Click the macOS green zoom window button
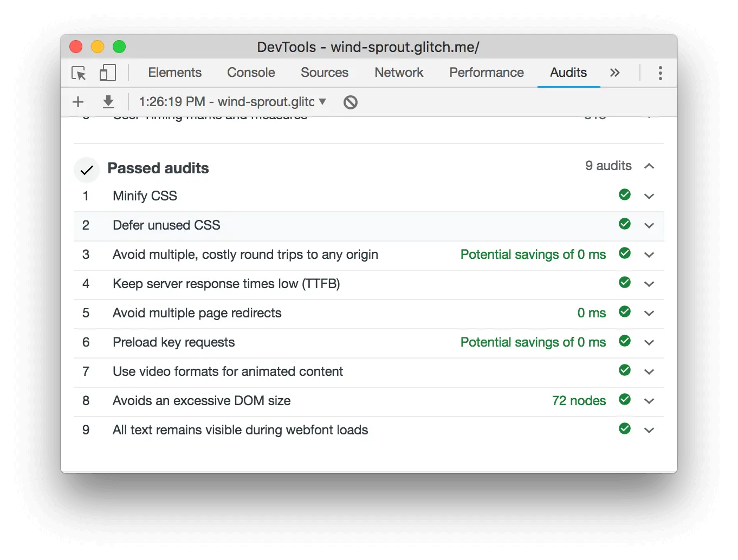738x560 pixels. tap(119, 47)
